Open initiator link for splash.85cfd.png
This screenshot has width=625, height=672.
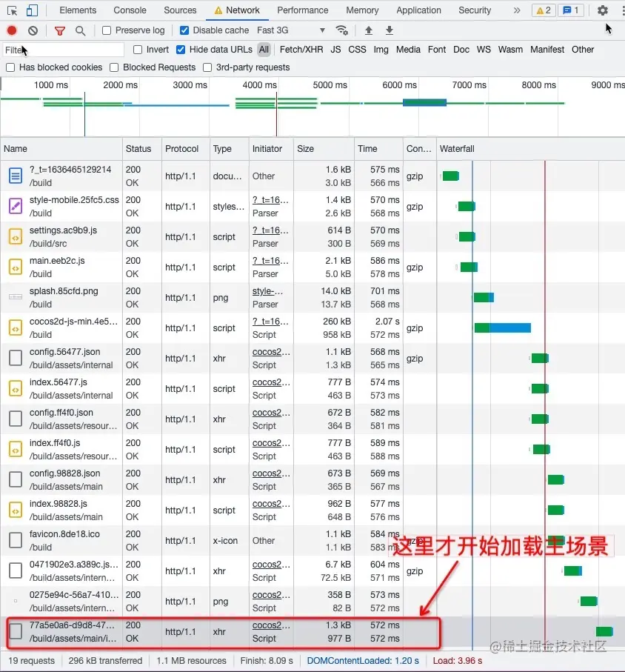pyautogui.click(x=268, y=291)
